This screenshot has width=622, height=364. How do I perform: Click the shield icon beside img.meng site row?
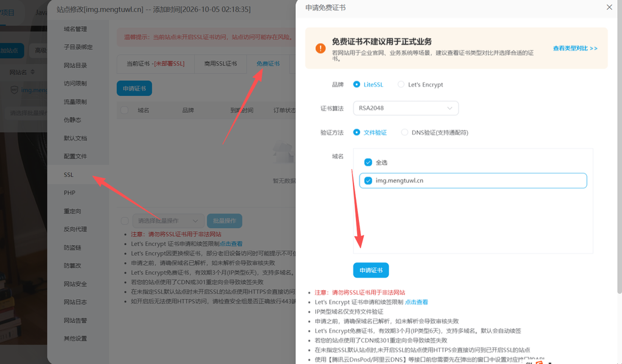15,90
